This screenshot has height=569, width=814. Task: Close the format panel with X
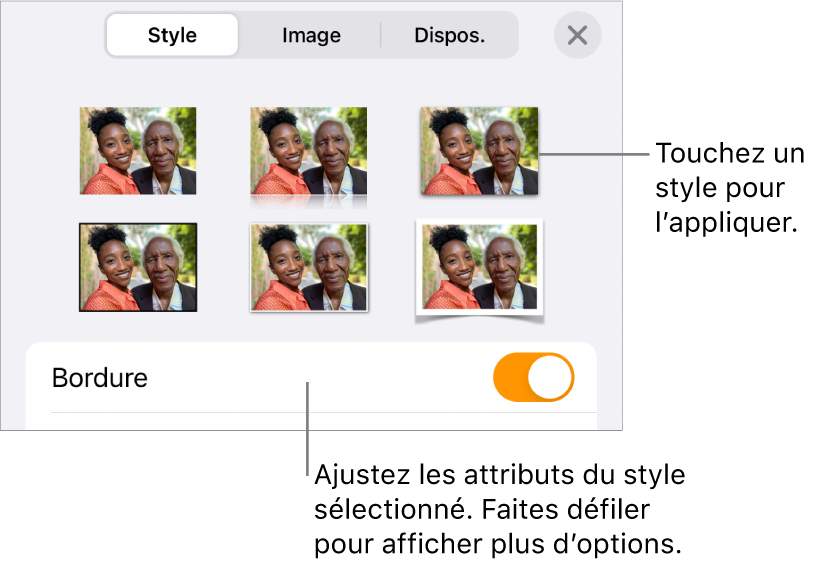(577, 35)
